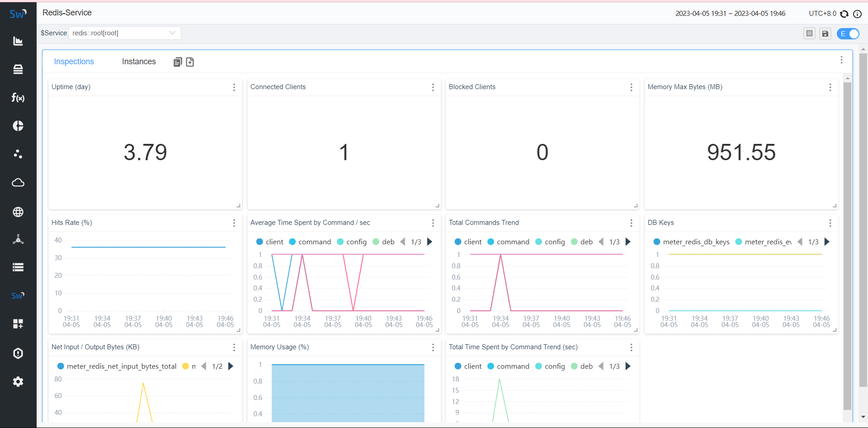
Task: Switch to the Instances tab
Action: tap(139, 62)
